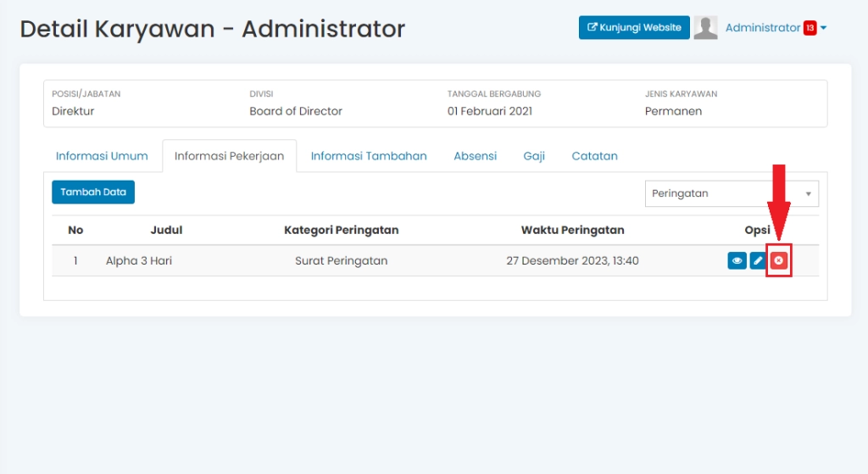View the Alpha 3 Hari warning details
This screenshot has height=474, width=868.
(x=737, y=261)
